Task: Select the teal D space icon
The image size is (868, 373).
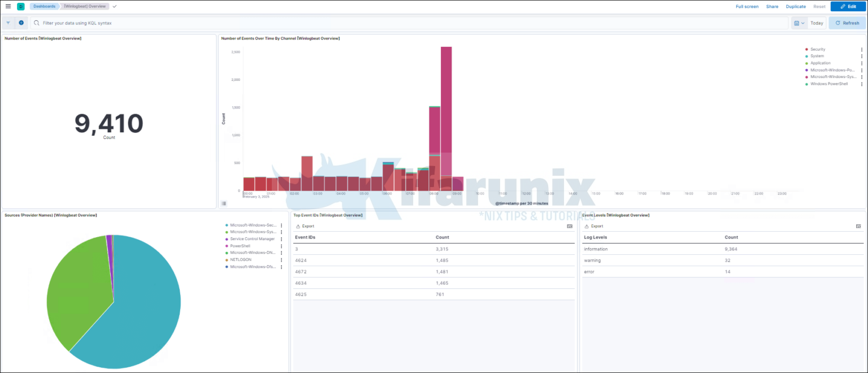Action: pyautogui.click(x=20, y=6)
